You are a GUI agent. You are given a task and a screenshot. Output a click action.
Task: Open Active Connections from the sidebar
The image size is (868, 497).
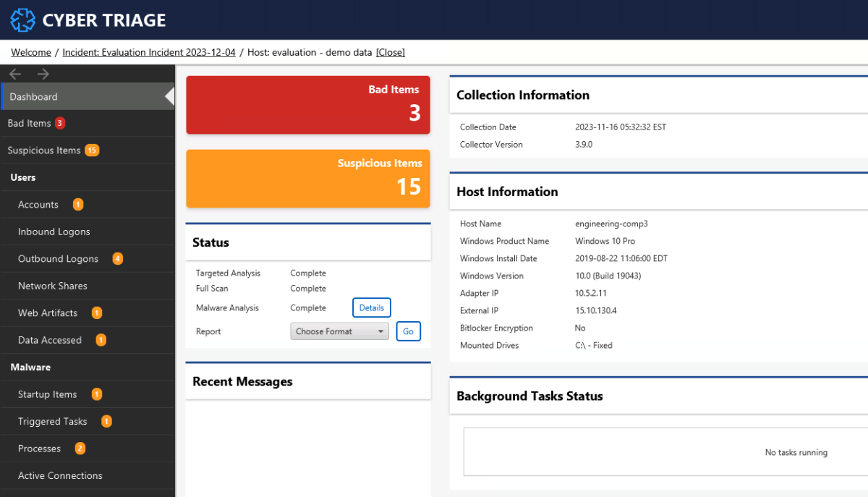[x=59, y=475]
